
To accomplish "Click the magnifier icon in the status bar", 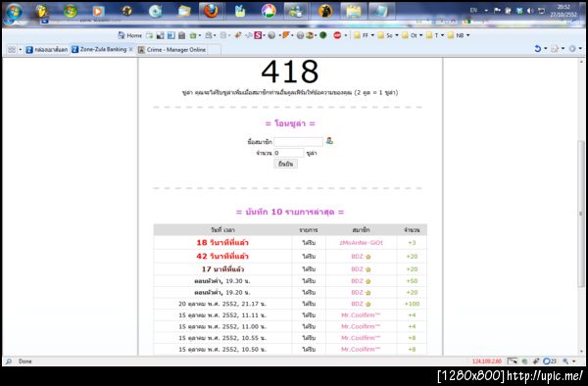I will pos(9,362).
